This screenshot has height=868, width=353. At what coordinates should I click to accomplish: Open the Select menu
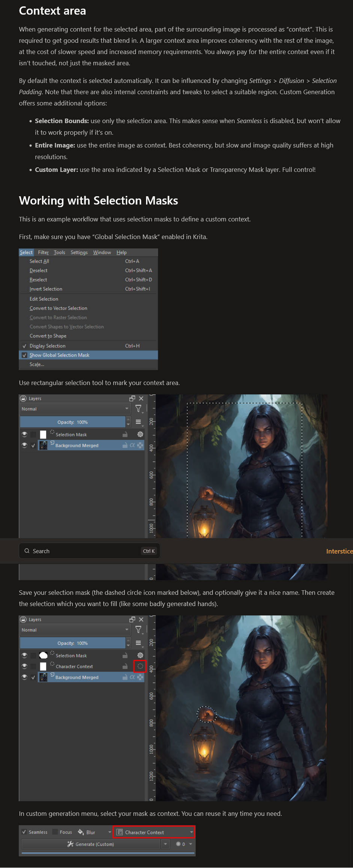click(x=26, y=253)
